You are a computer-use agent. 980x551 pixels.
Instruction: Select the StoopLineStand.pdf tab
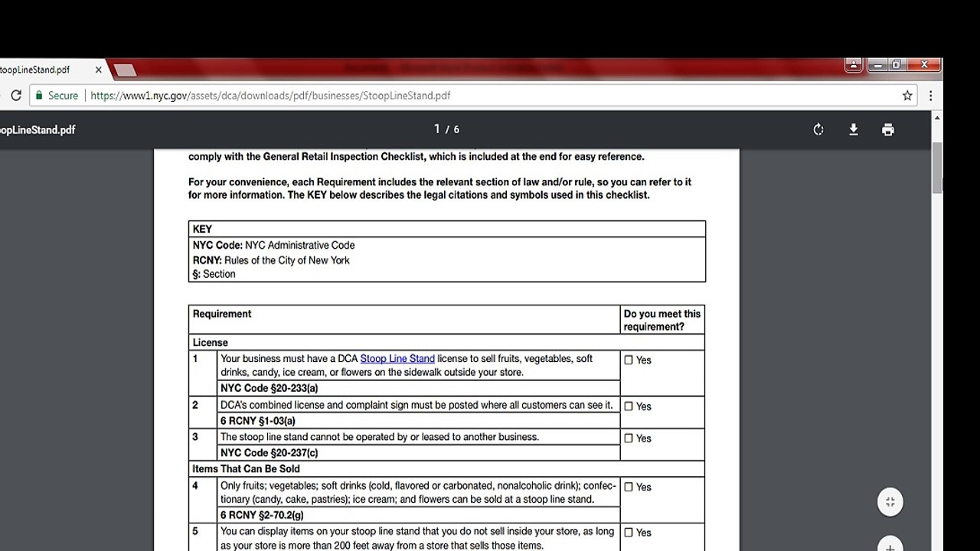[49, 70]
